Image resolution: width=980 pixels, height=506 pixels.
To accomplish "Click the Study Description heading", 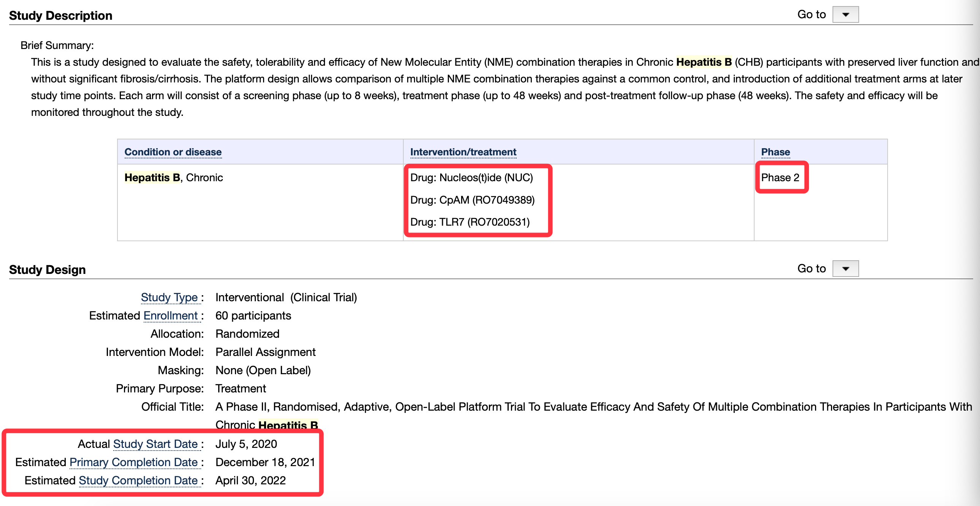I will pos(60,16).
